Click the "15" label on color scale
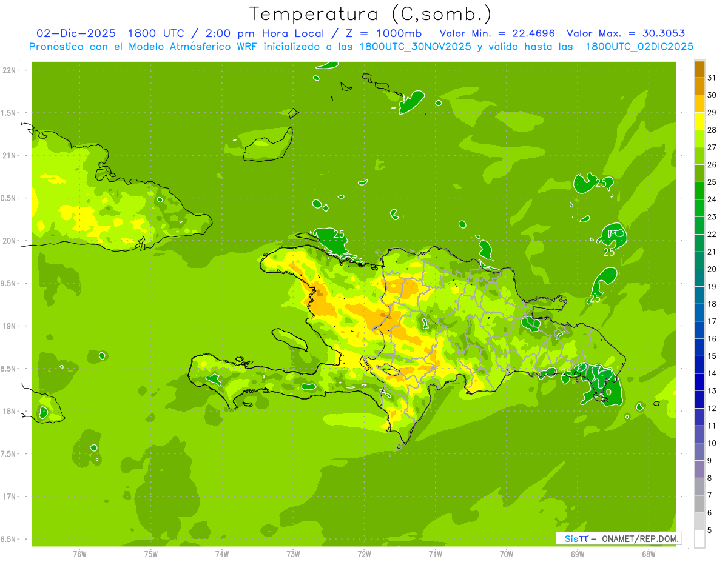This screenshot has width=728, height=562. [x=712, y=356]
